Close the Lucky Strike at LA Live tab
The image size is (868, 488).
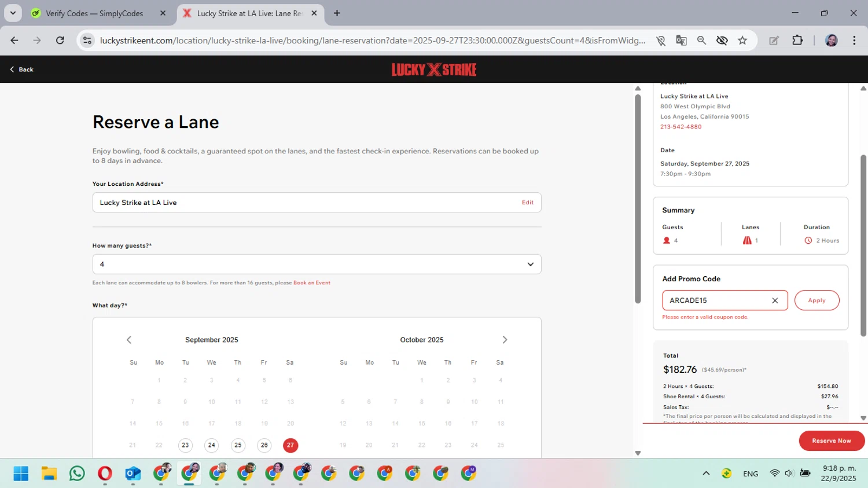click(314, 13)
